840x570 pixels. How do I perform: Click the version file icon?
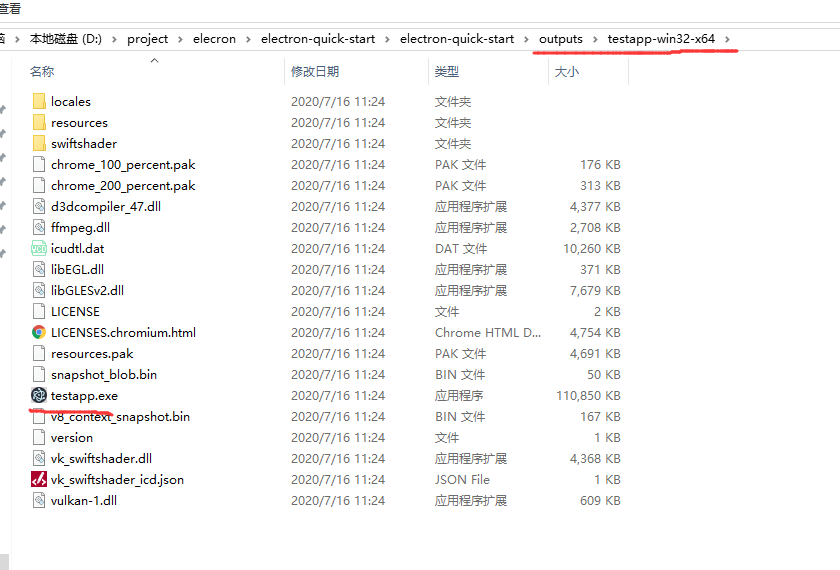pos(39,437)
